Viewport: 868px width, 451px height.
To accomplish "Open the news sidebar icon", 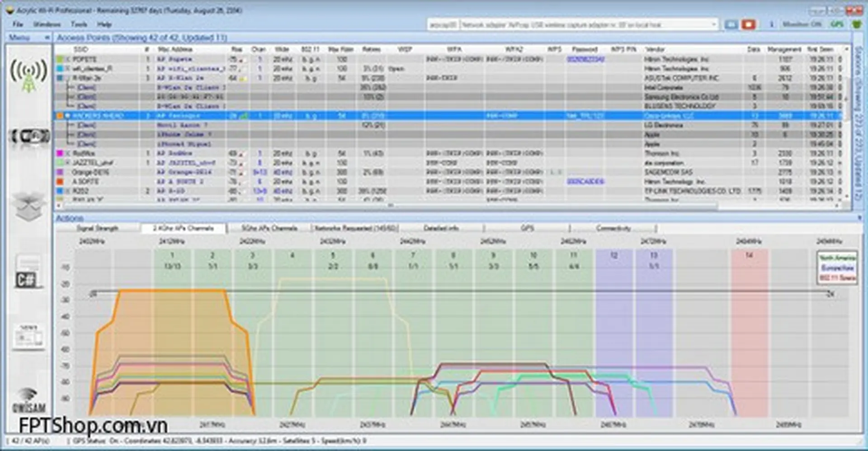I will pos(28,337).
